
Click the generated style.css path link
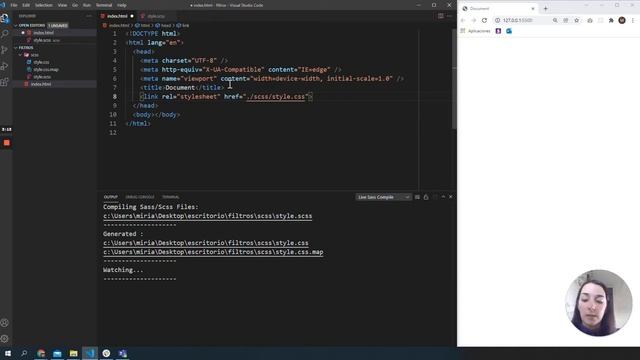pos(206,243)
